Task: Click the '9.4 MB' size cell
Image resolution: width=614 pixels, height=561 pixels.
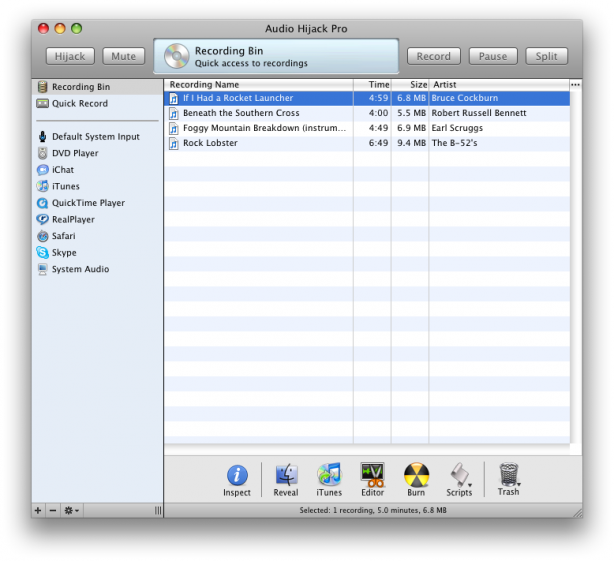Action: 411,143
